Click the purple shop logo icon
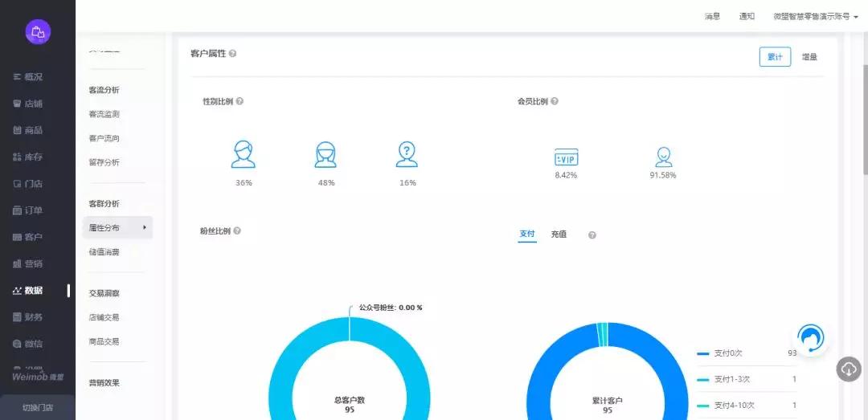Viewport: 868px width, 420px height. tap(38, 32)
